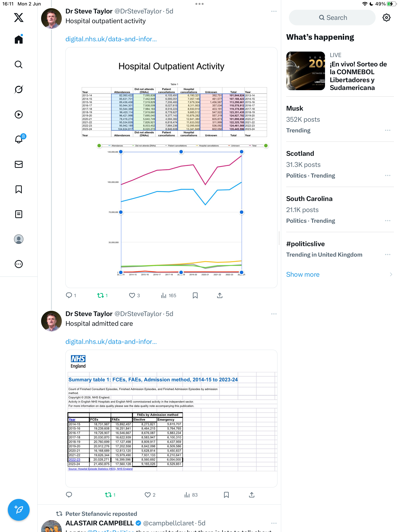This screenshot has height=532, width=399.
Task: Like the Hospital admitted care post
Action: [150, 495]
